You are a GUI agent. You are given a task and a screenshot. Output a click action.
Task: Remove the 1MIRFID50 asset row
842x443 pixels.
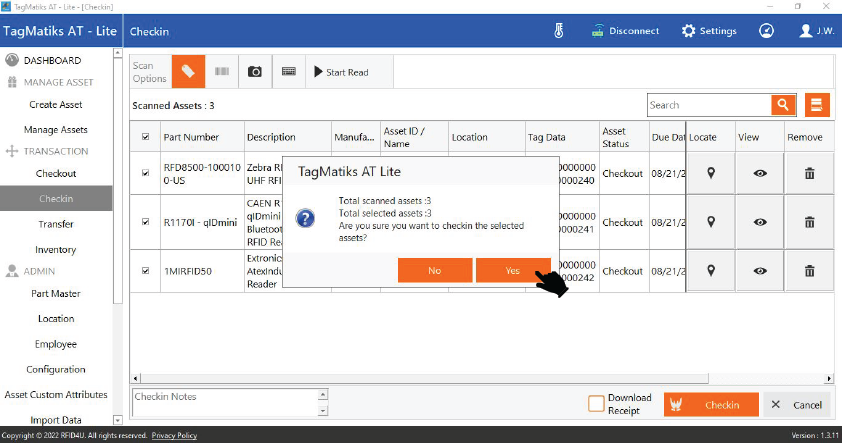pyautogui.click(x=809, y=271)
